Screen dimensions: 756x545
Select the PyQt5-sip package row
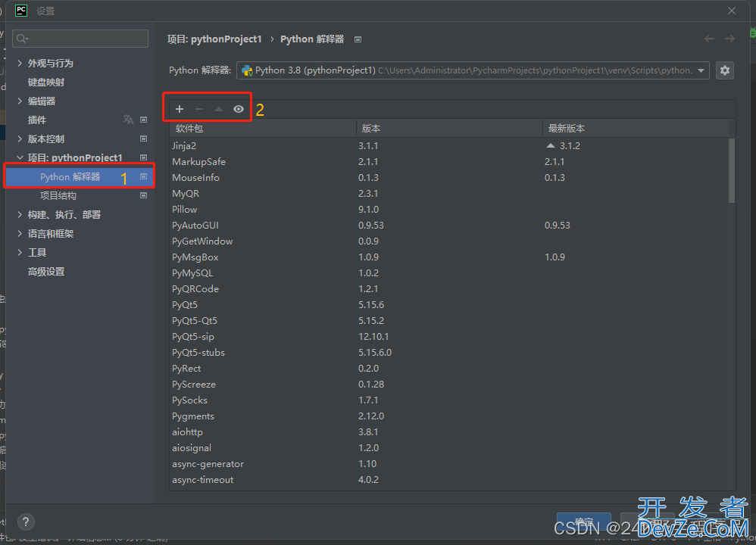[449, 336]
